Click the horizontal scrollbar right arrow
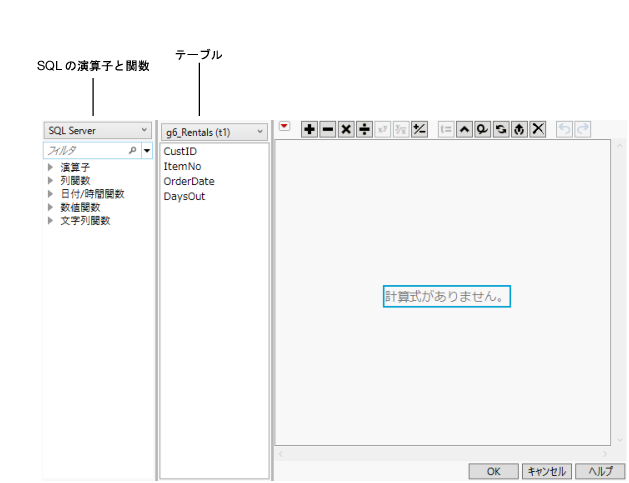The image size is (629, 483). [x=605, y=454]
